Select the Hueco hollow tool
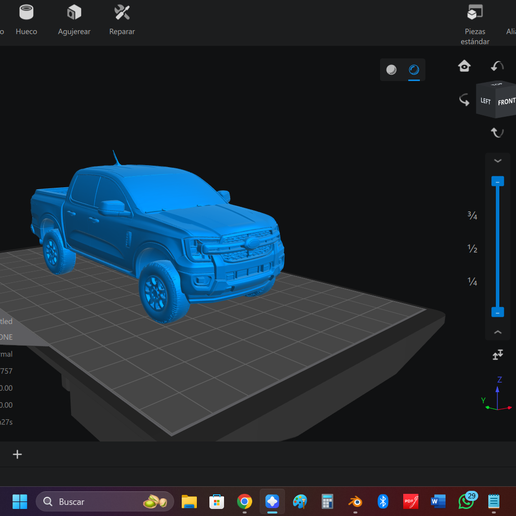The width and height of the screenshot is (516, 516). coord(26,19)
